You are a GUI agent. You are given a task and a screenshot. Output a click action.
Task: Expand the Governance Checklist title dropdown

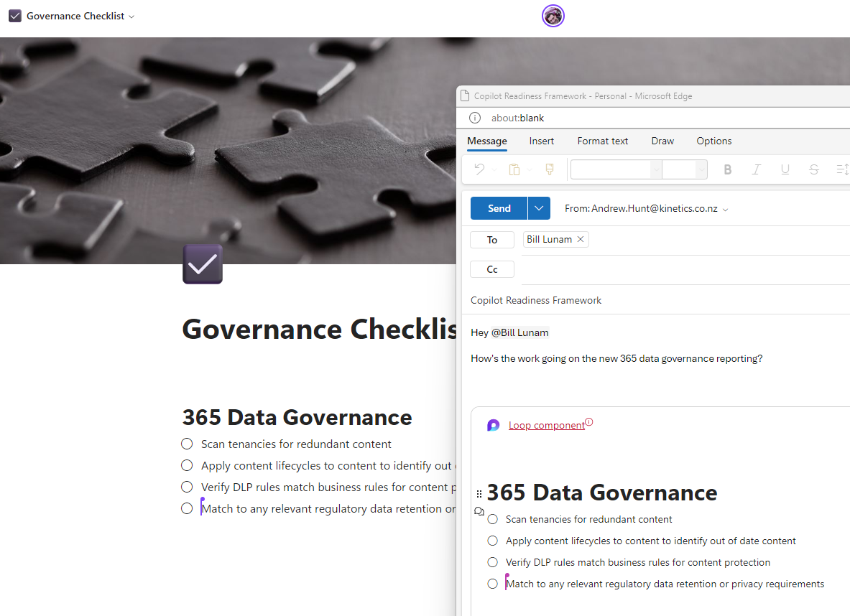click(131, 17)
